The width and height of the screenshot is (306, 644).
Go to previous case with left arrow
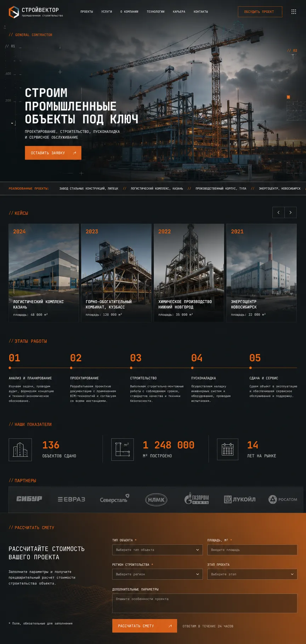[278, 213]
